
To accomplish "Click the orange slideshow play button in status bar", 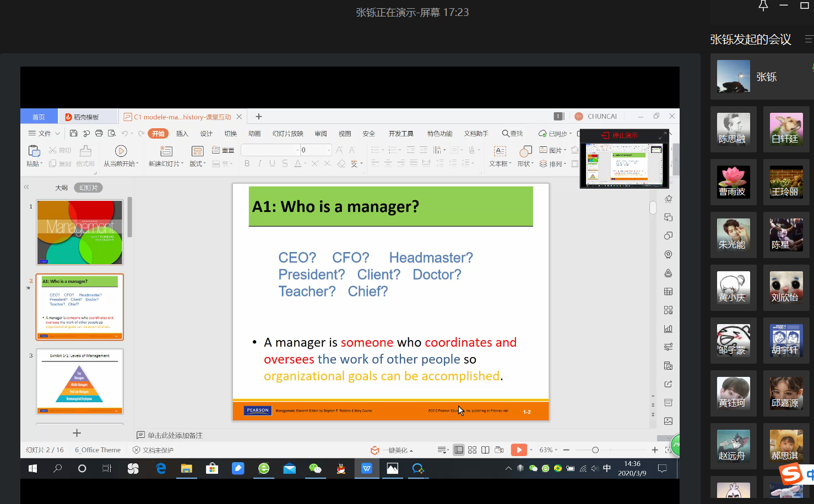I will tap(518, 450).
